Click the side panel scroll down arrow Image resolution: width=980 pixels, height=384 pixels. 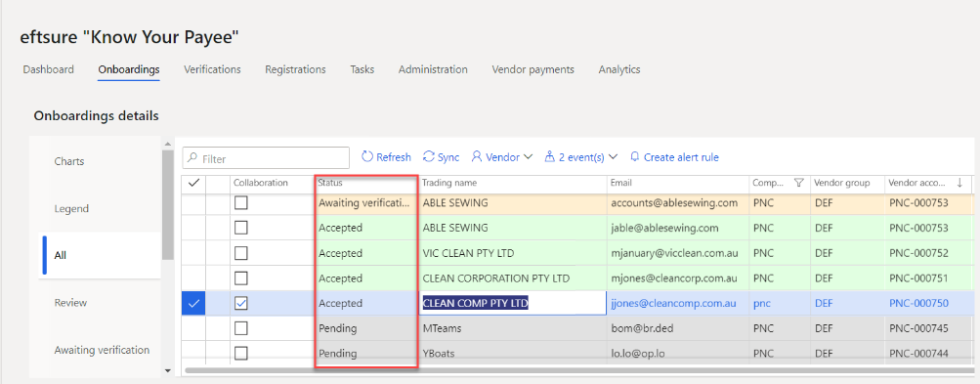[x=167, y=370]
